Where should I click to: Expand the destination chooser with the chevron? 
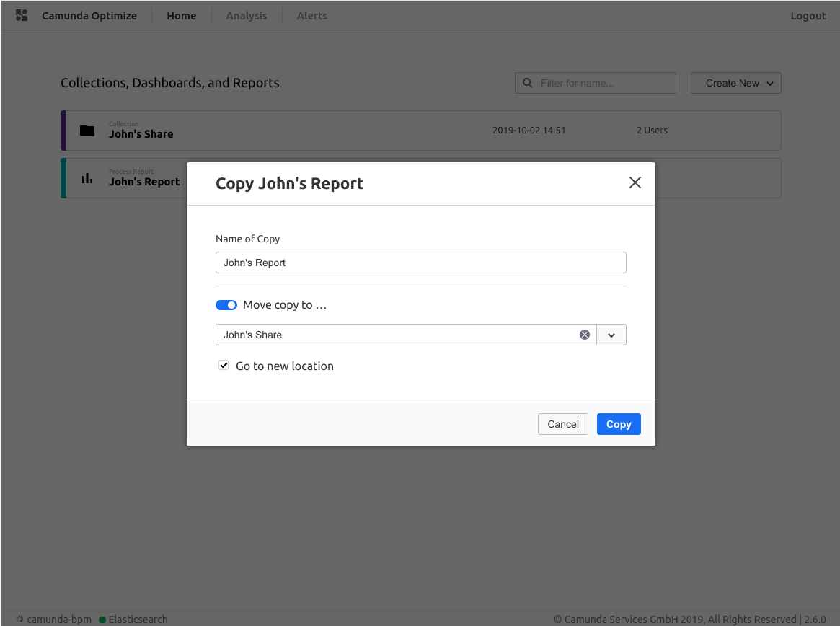611,334
